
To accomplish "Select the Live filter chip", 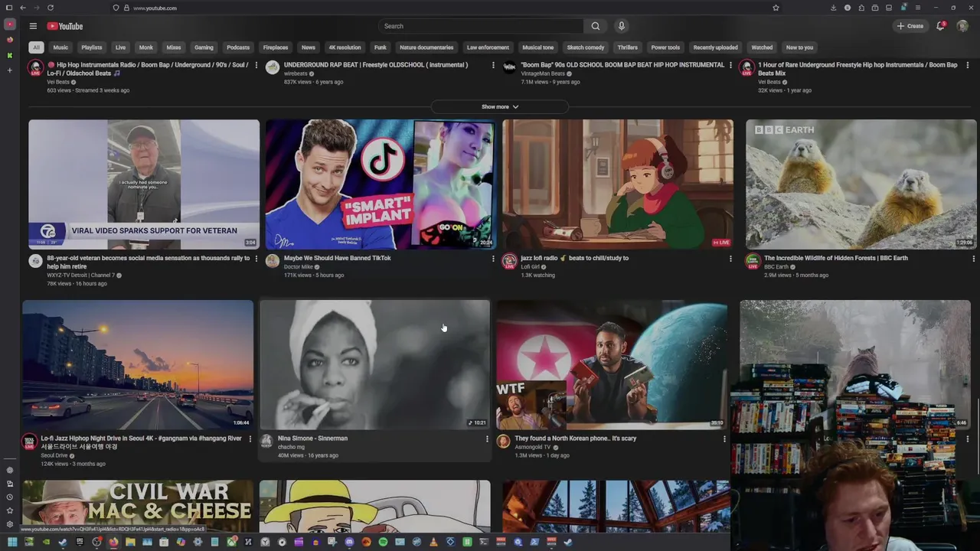I will tap(120, 47).
